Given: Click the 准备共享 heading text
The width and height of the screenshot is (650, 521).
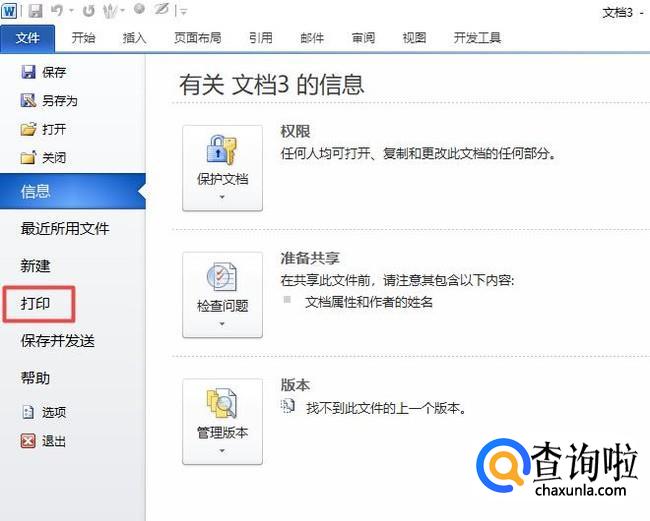Looking at the screenshot, I should click(x=310, y=258).
